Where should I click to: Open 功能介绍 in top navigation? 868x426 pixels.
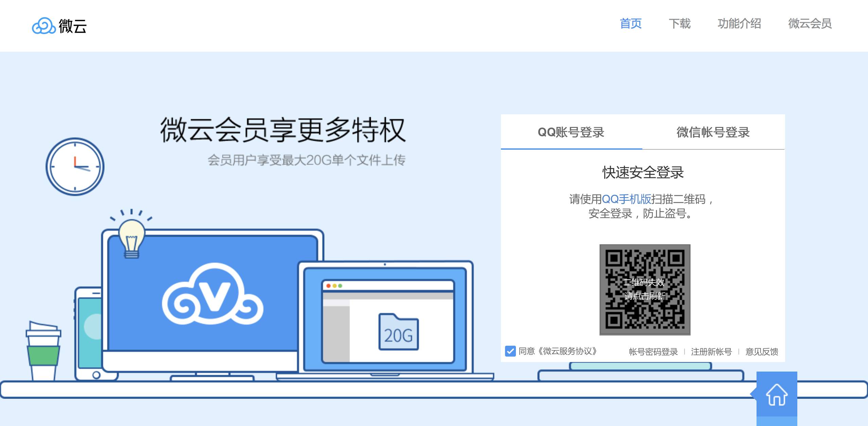click(x=739, y=24)
